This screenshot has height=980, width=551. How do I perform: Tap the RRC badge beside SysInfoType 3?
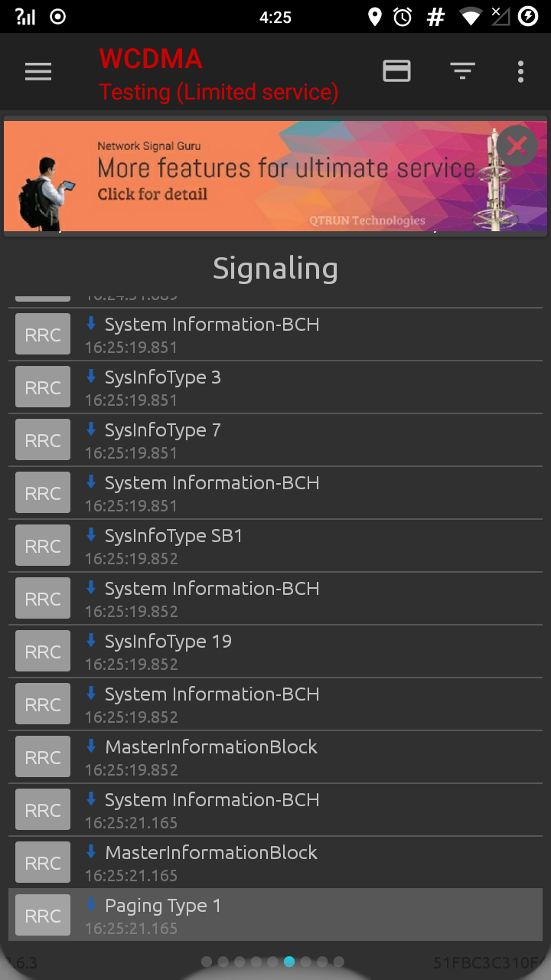(x=43, y=387)
